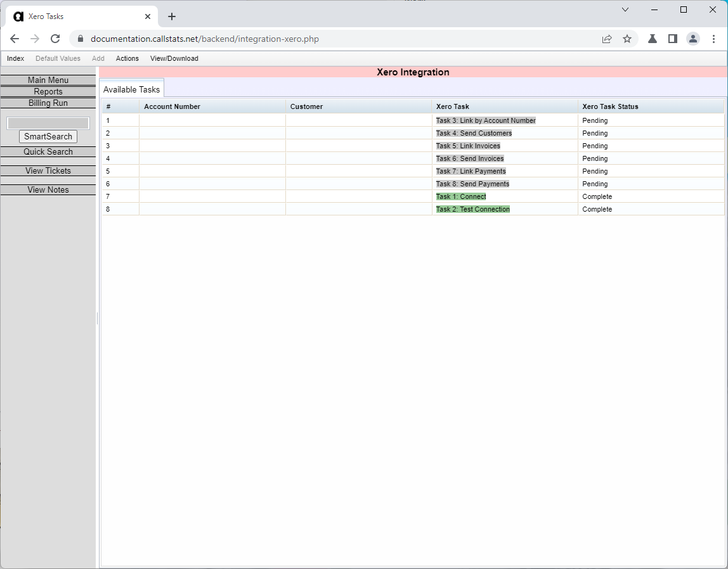Click the SmartSearch button

pyautogui.click(x=48, y=136)
